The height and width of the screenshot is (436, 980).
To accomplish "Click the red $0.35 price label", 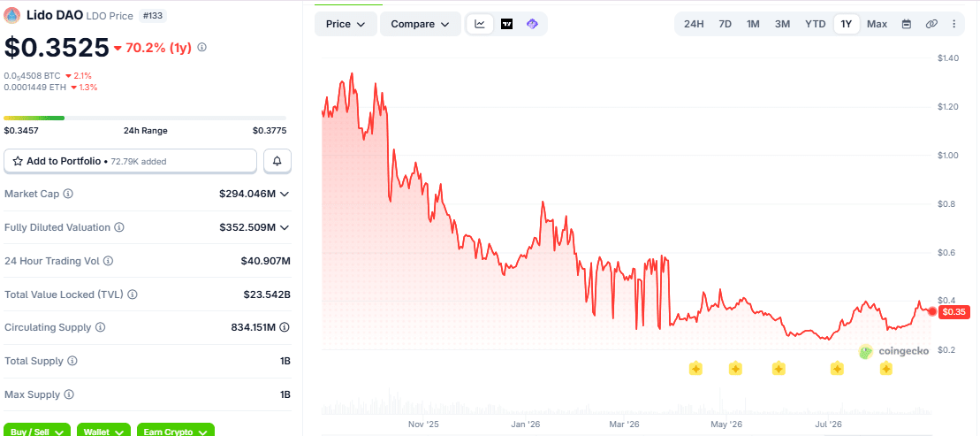I will (954, 311).
